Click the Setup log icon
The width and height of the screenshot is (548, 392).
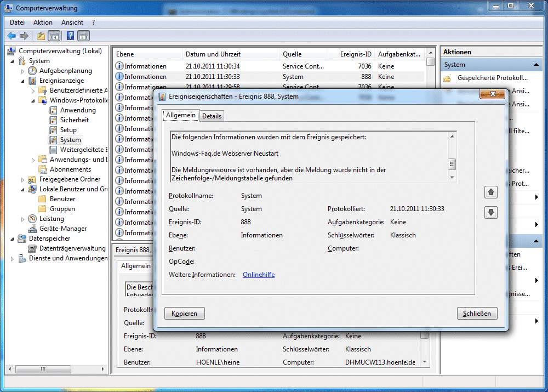coord(53,130)
